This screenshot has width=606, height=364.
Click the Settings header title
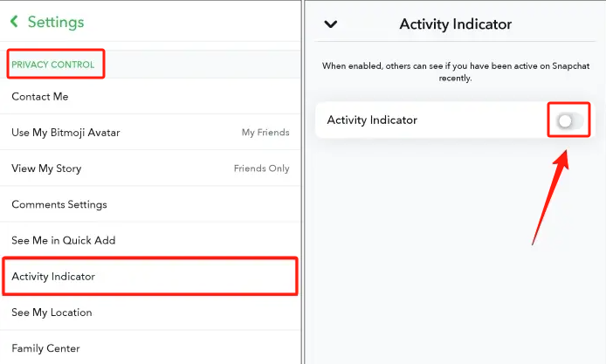56,22
